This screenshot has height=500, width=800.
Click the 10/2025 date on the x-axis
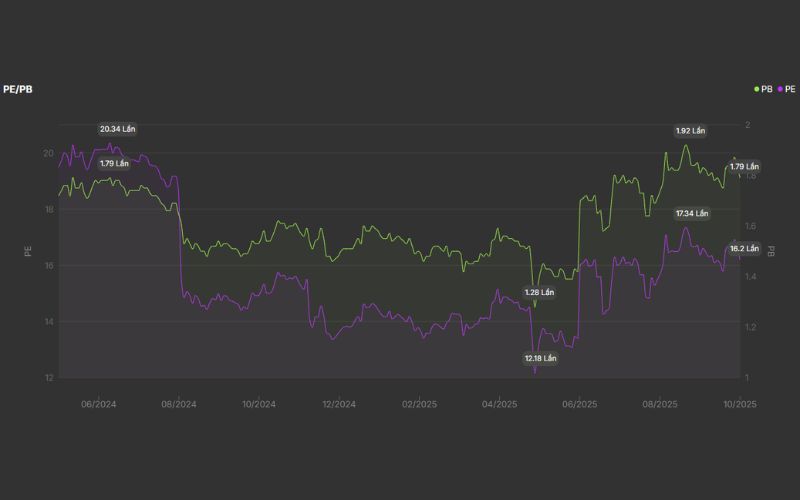coord(739,404)
